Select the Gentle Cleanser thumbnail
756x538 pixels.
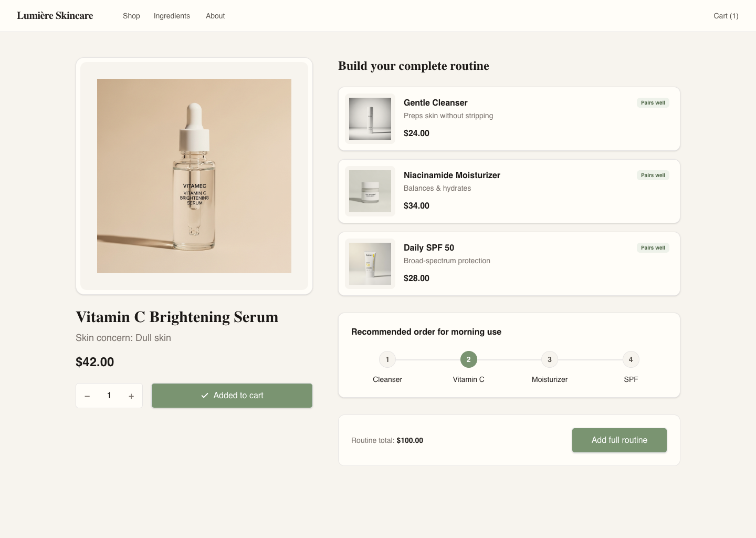coord(370,119)
